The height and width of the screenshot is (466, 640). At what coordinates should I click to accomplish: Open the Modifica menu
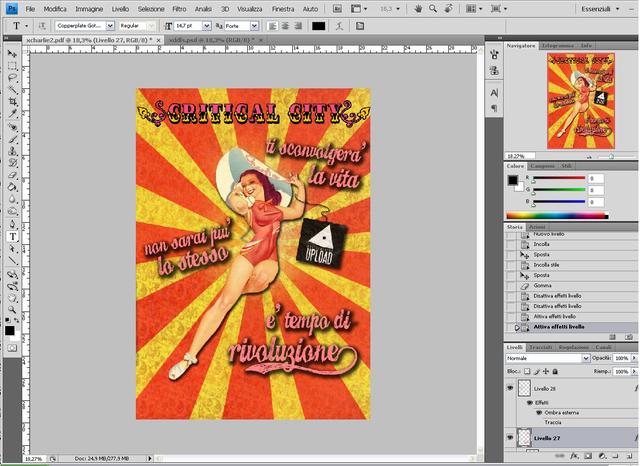tap(55, 9)
